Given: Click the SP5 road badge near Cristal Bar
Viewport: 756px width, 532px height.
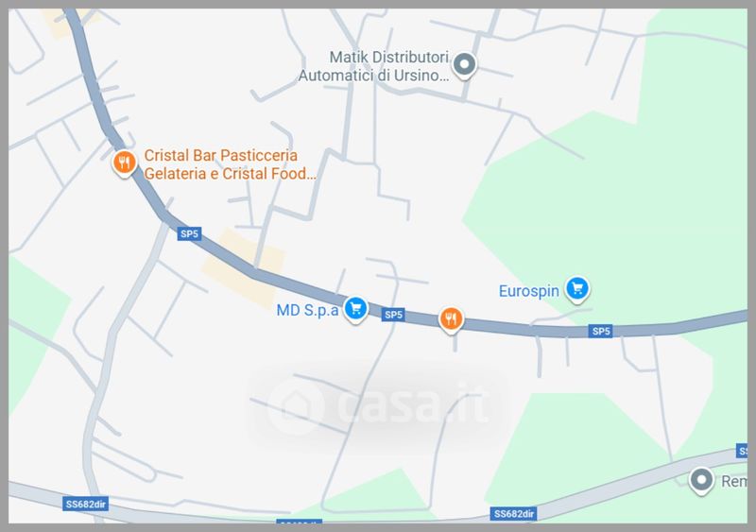Looking at the screenshot, I should tap(189, 234).
